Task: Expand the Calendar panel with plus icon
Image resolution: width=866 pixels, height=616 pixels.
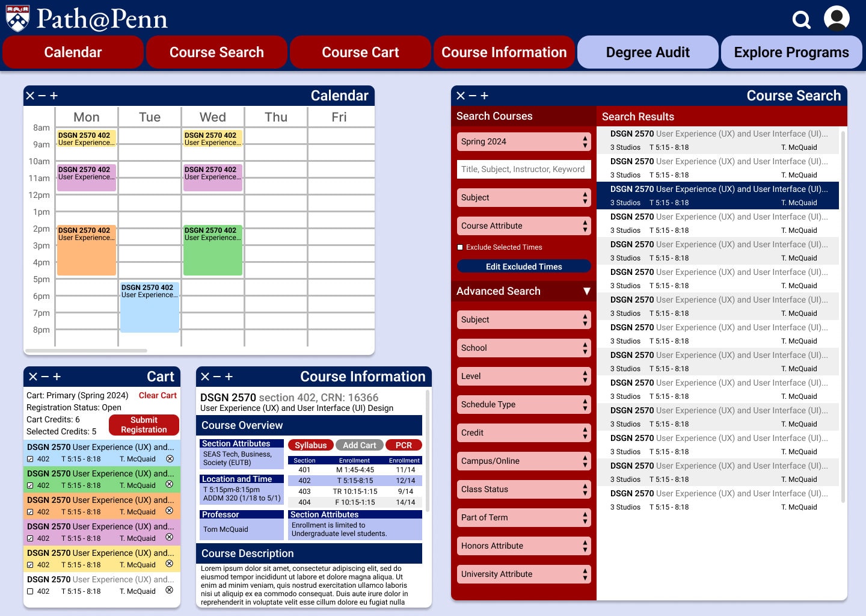Action: pos(54,96)
